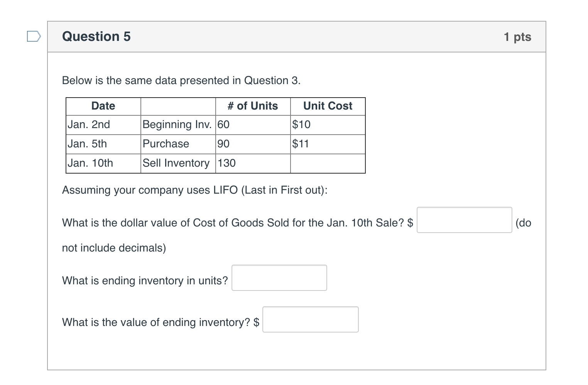
Task: Click the 130 units sold cell
Action: (226, 163)
